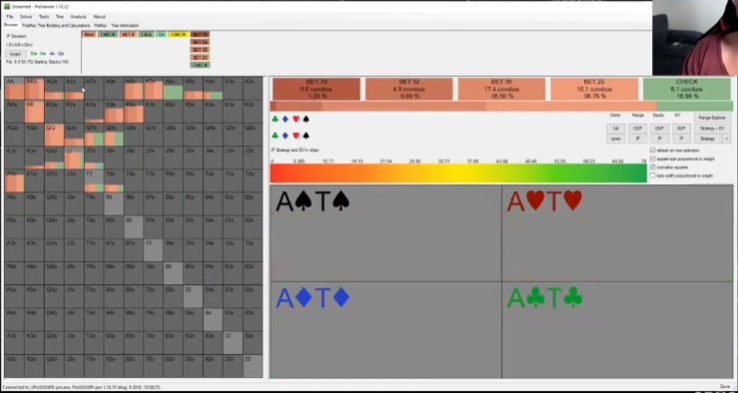Select the Qh turn card node
Image resolution: width=738 pixels, height=393 pixels.
tap(161, 35)
